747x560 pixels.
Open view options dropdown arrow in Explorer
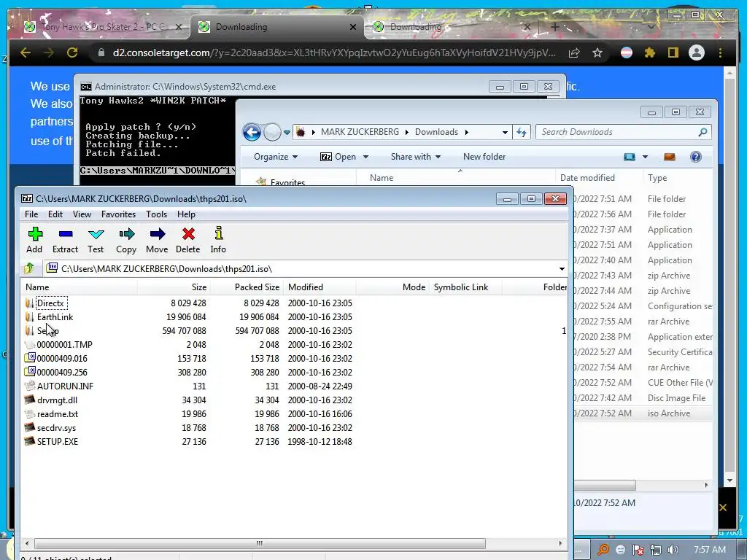coord(645,157)
